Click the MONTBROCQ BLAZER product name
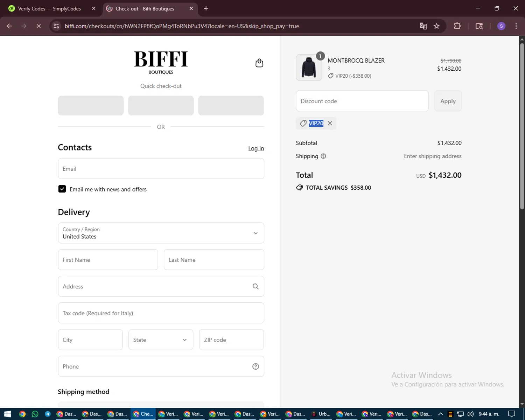The width and height of the screenshot is (525, 420). coord(356,61)
